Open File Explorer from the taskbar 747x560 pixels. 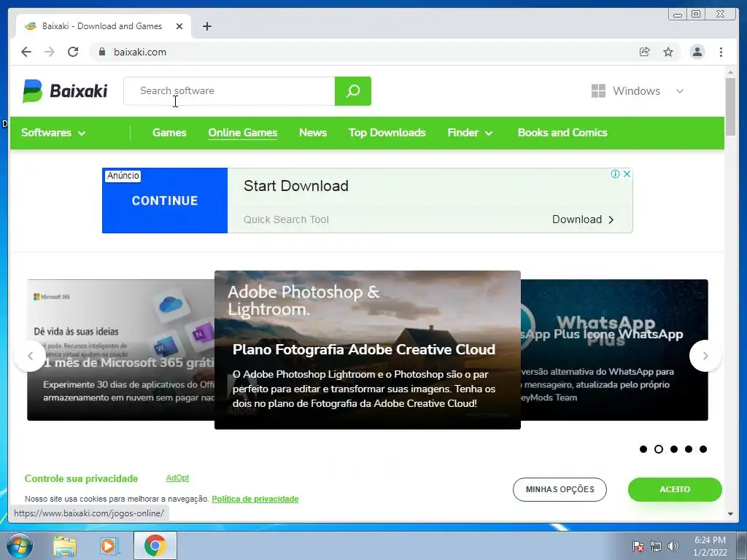coord(65,546)
